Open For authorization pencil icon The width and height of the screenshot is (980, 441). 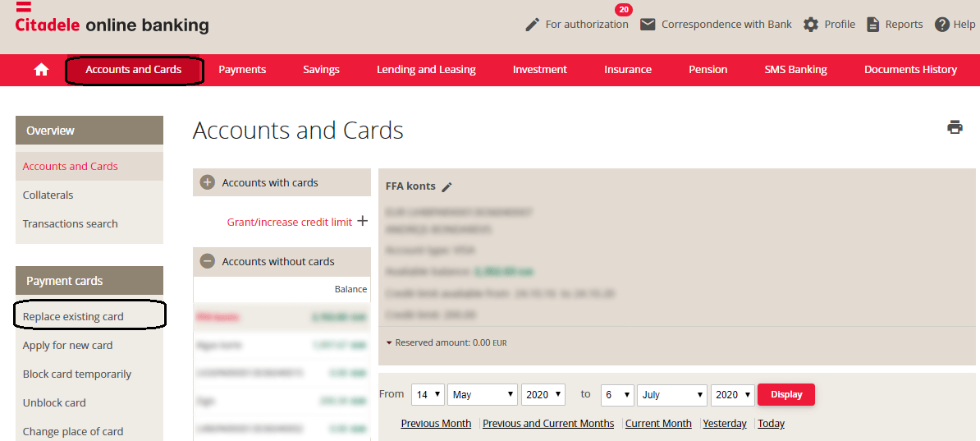point(533,25)
